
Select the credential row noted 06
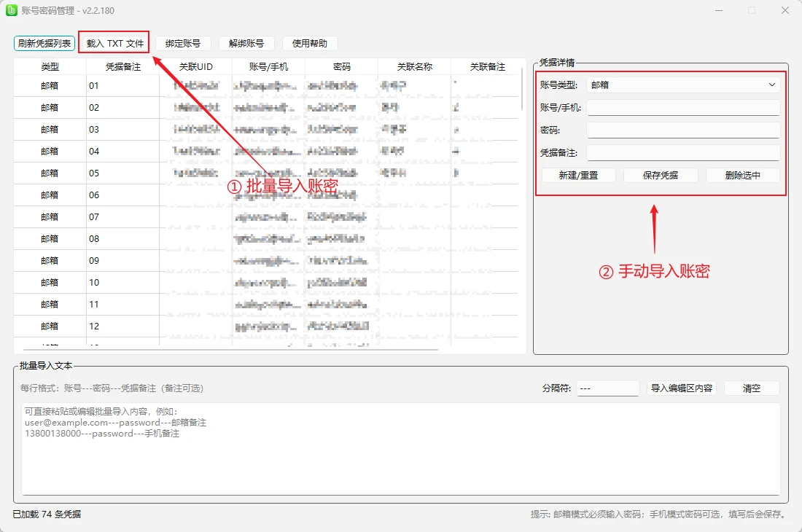[266, 195]
